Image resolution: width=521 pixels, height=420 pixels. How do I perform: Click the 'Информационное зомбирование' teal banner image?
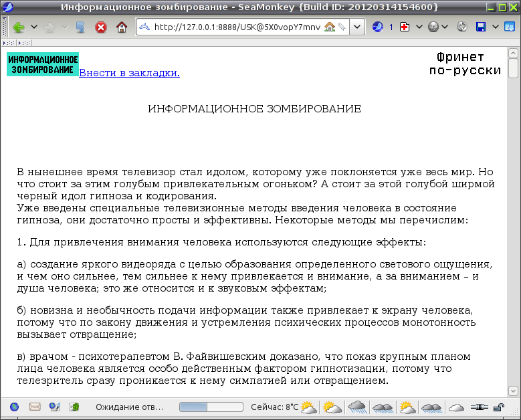click(x=43, y=64)
